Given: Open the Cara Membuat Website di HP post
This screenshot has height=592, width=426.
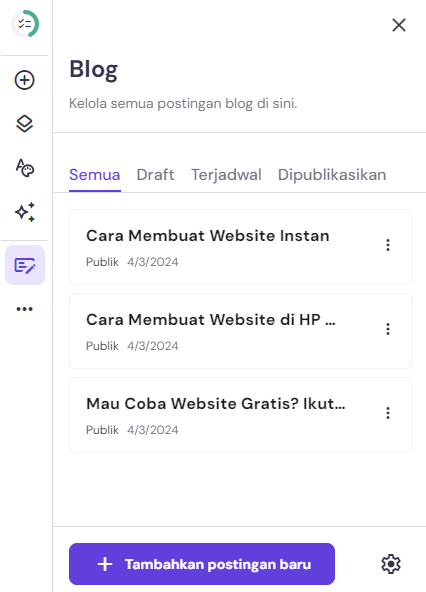Looking at the screenshot, I should (240, 331).
